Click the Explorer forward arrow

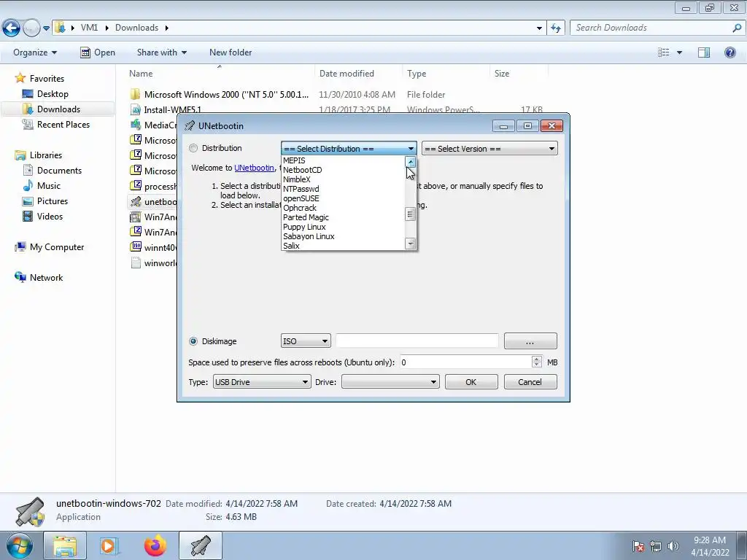pyautogui.click(x=31, y=28)
